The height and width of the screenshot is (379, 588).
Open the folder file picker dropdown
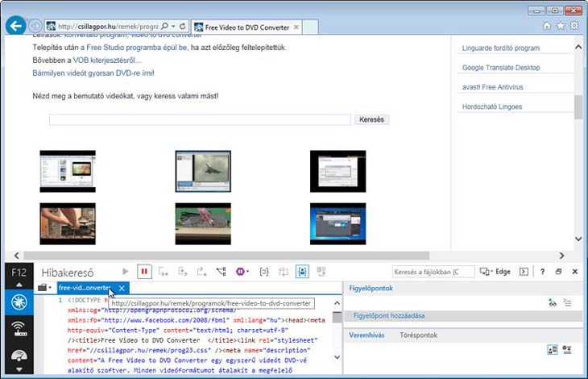pyautogui.click(x=44, y=288)
